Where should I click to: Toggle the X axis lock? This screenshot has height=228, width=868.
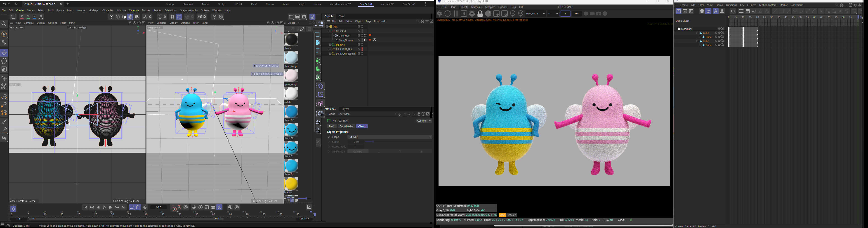tap(22, 17)
